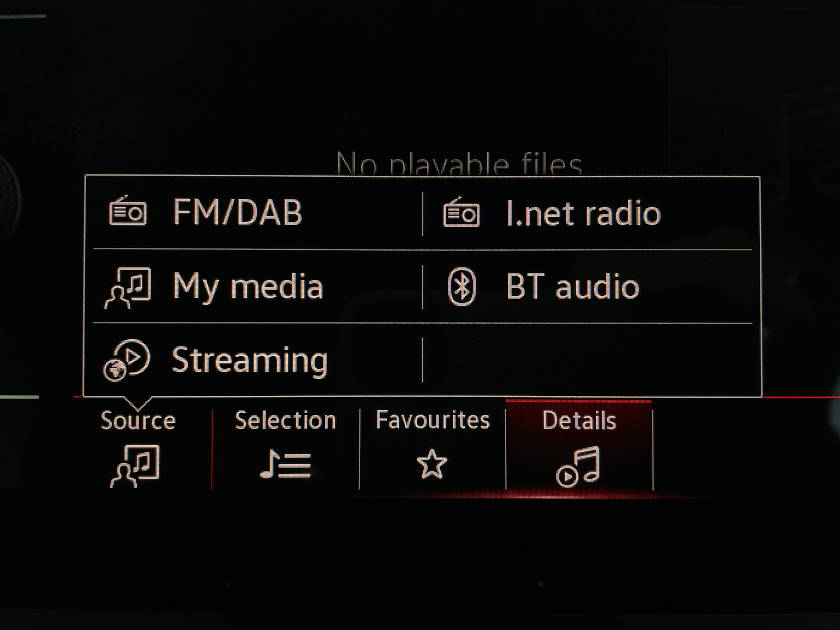Tap the Selection music list icon
The width and height of the screenshot is (840, 630).
pyautogui.click(x=286, y=465)
